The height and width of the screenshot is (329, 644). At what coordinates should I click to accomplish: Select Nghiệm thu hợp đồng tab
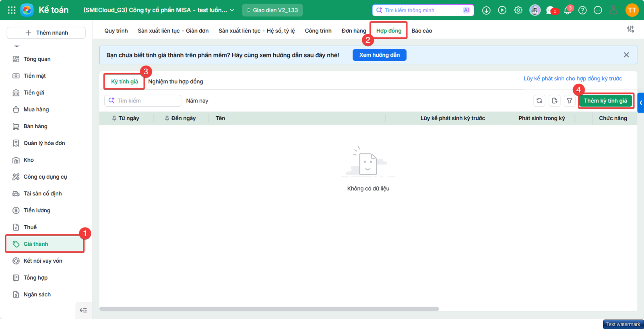point(175,81)
